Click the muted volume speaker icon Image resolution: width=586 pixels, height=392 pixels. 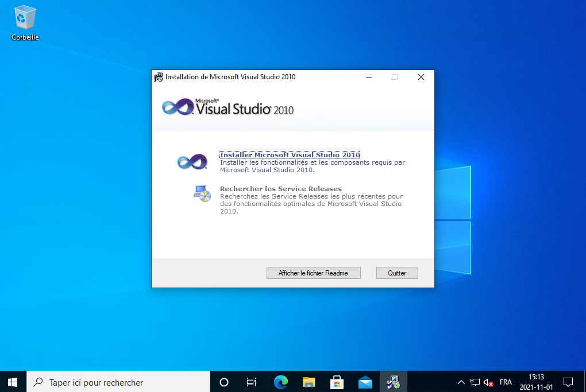[x=489, y=382]
